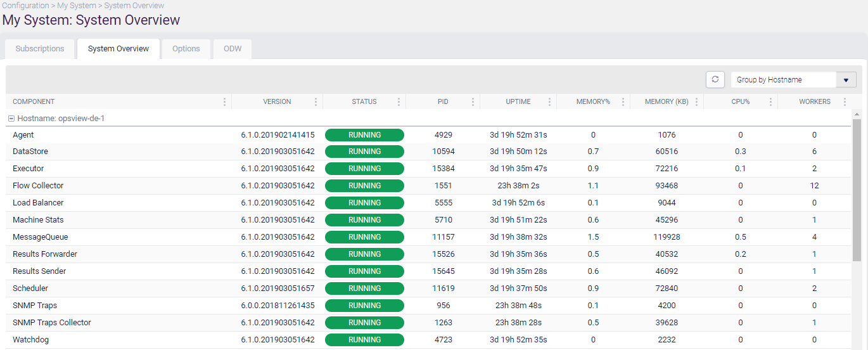
Task: Click the Results Sender component name
Action: pos(39,271)
